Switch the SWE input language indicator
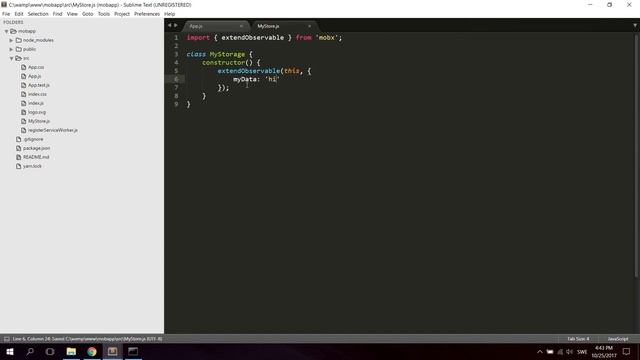The image size is (640, 360). tap(582, 352)
